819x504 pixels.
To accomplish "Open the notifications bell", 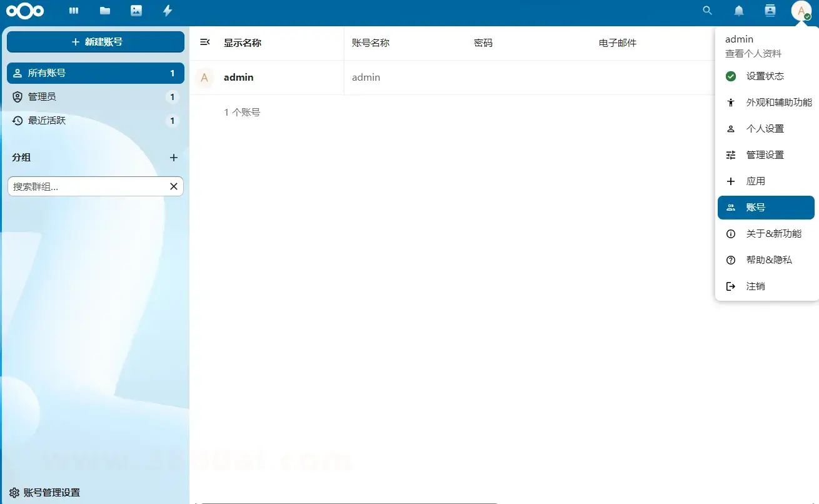I will 739,11.
